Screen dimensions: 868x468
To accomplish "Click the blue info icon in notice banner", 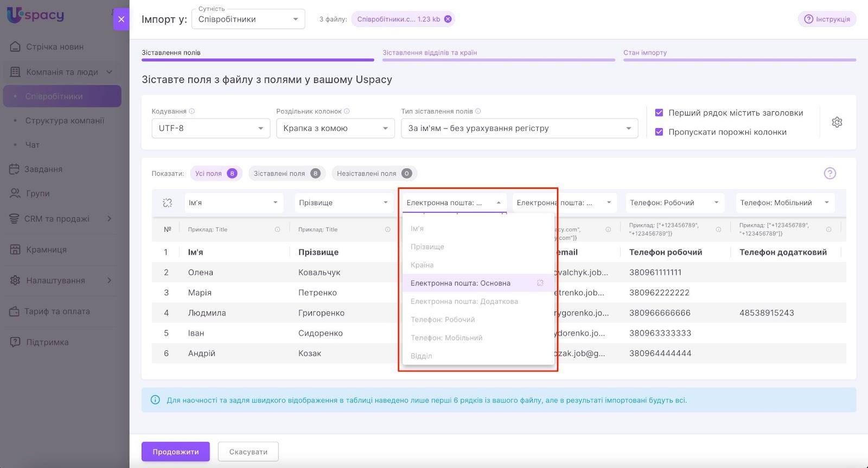I will [155, 400].
